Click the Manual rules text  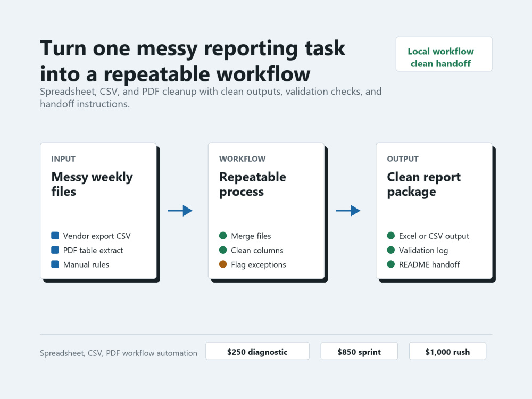pyautogui.click(x=86, y=264)
